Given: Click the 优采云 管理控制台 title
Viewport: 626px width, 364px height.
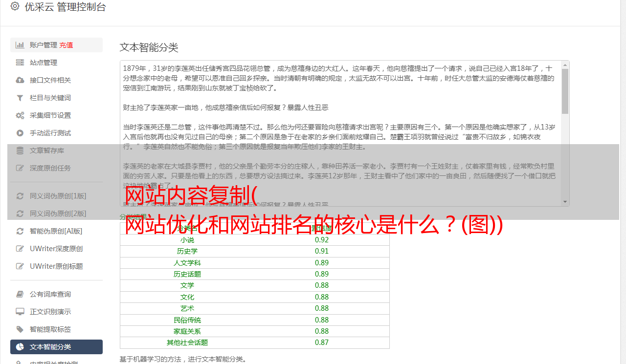Looking at the screenshot, I should [65, 7].
